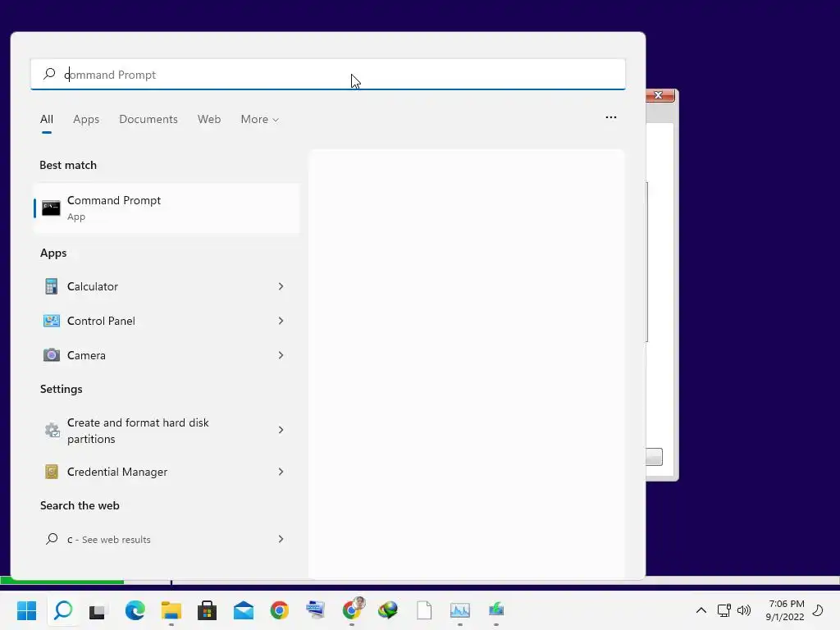Open the printer-like app icon in taskbar
The width and height of the screenshot is (840, 630).
316,610
